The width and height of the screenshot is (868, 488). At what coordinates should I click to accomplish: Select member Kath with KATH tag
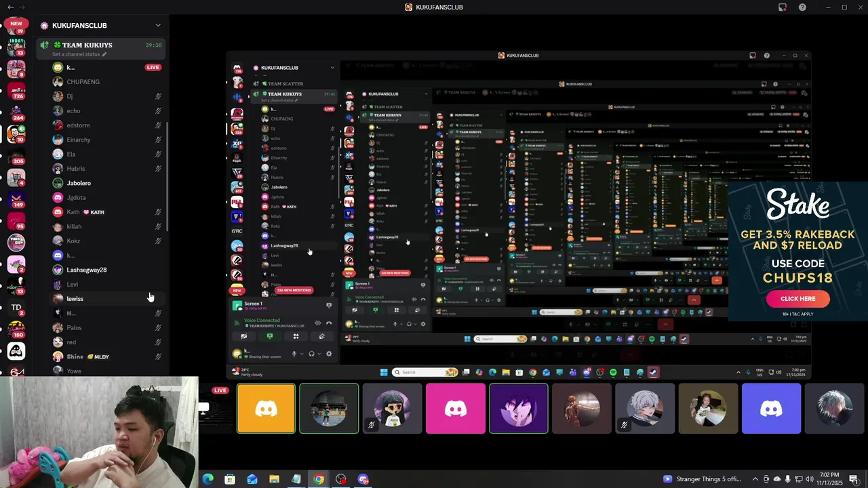(108, 212)
